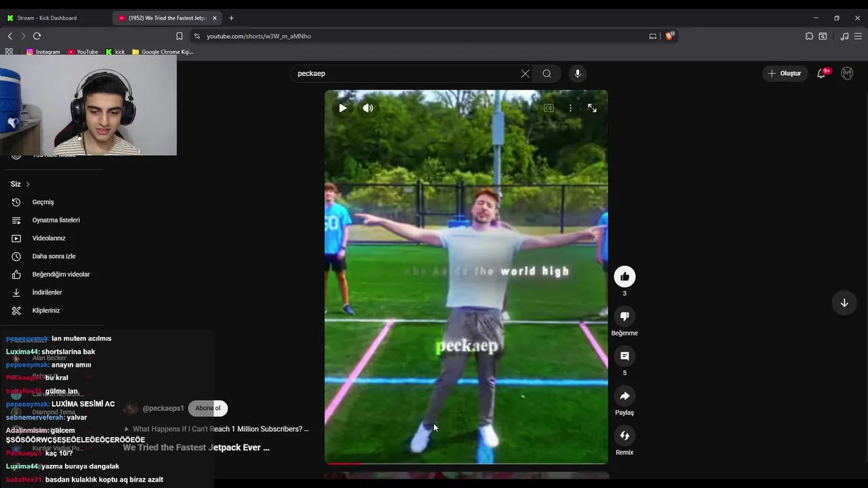Click the address bar URL
Screen dimensions: 868x488
point(259,36)
